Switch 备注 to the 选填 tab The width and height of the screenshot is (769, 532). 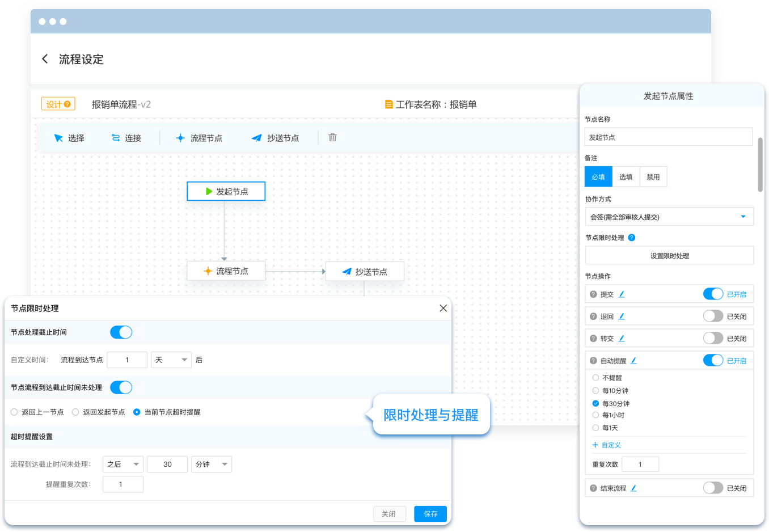pyautogui.click(x=626, y=177)
